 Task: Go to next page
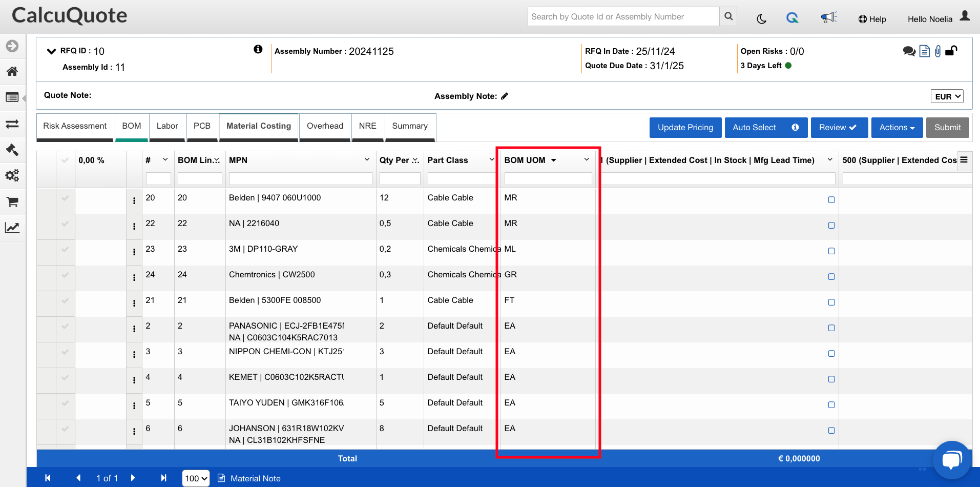coord(133,478)
